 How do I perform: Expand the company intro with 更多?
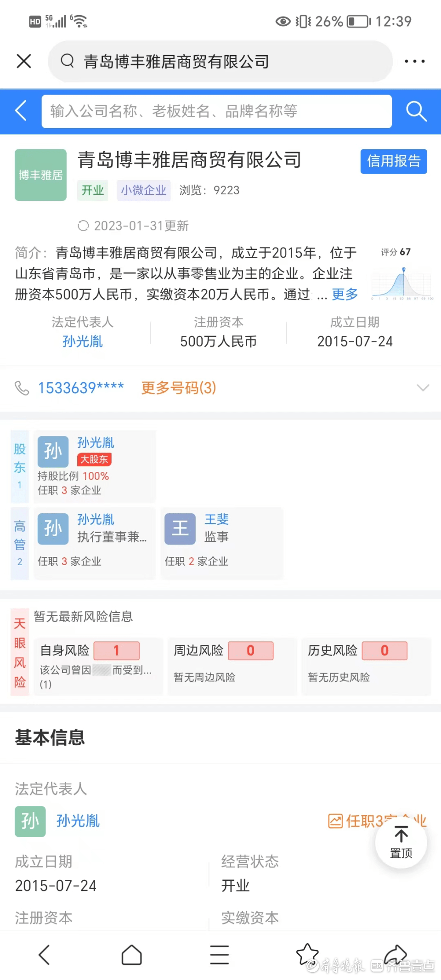pos(345,294)
